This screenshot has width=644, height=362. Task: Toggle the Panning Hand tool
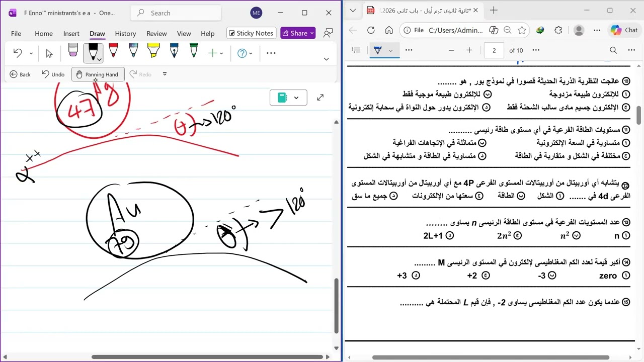98,74
